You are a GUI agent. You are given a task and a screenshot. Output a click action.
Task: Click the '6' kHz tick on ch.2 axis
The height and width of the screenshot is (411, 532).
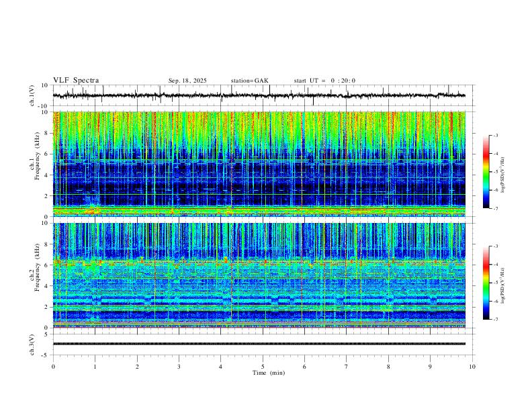pos(47,265)
